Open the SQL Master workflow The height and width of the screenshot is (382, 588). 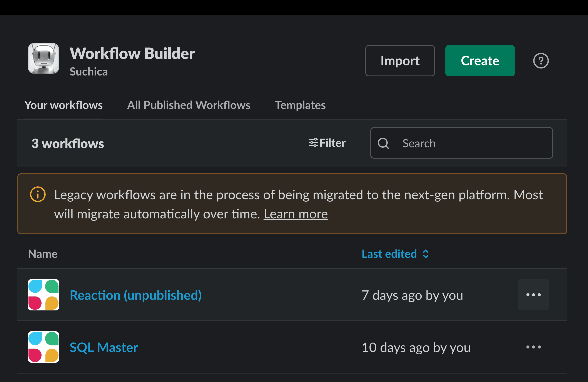[x=104, y=347]
